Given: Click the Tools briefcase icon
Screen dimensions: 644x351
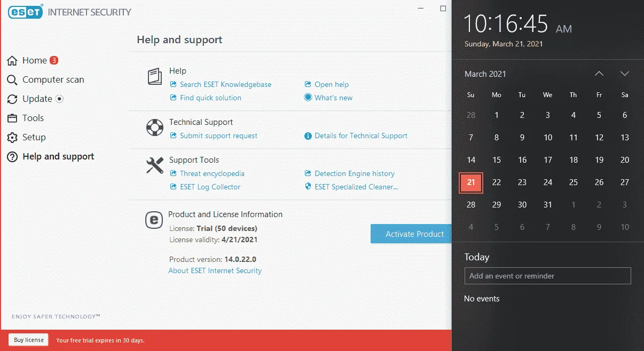Looking at the screenshot, I should point(12,118).
